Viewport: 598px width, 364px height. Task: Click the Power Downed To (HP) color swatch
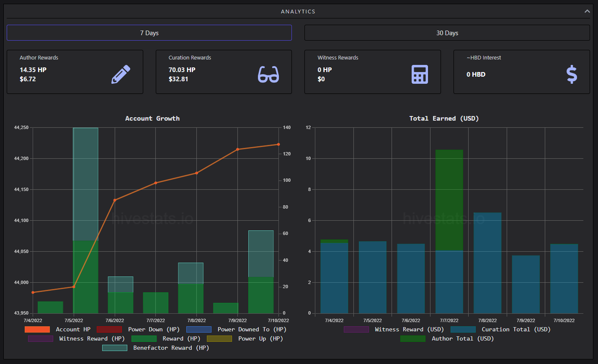tap(199, 330)
